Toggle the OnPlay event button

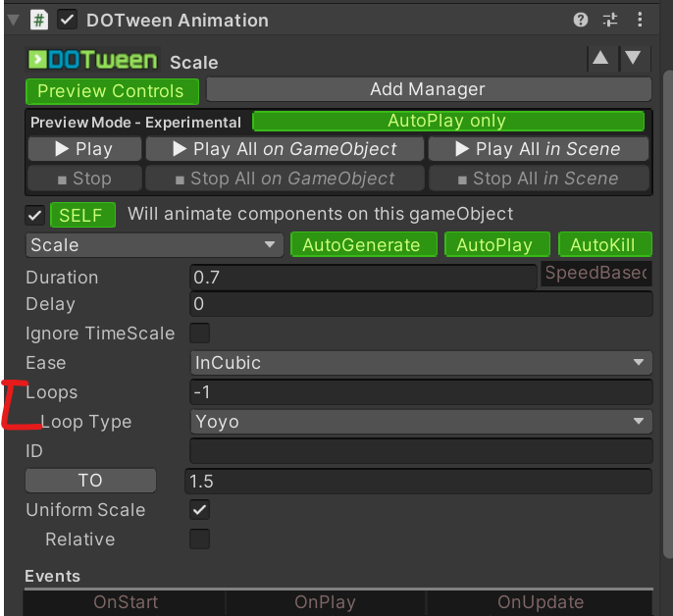coord(326,602)
